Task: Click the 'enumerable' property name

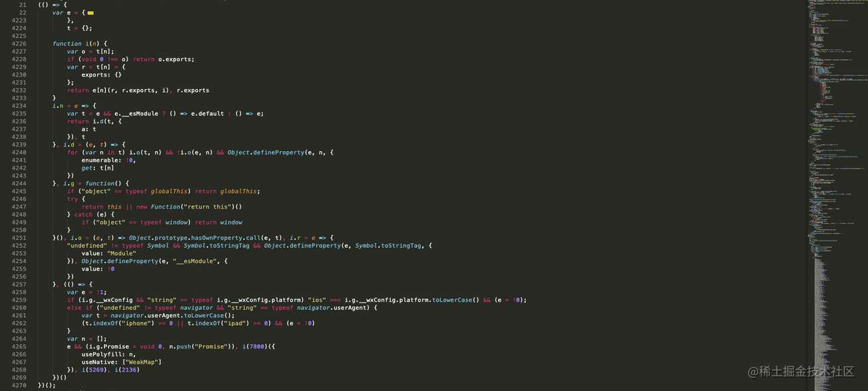Action: point(101,160)
